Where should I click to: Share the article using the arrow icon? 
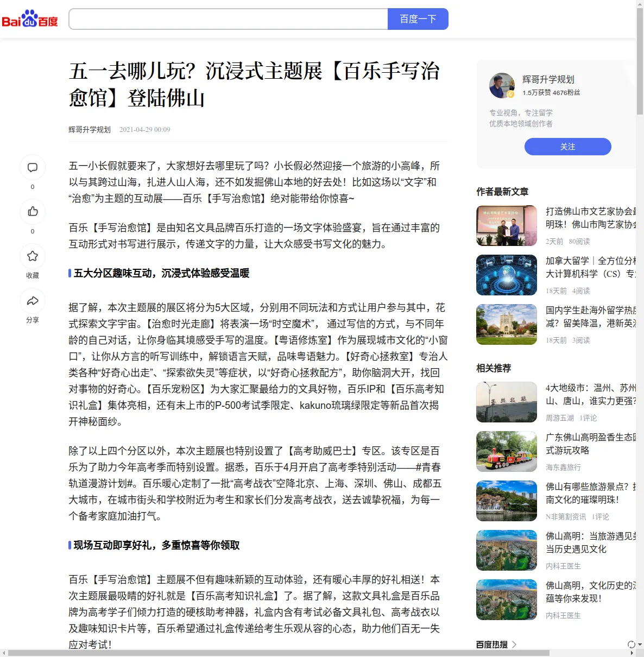click(33, 301)
